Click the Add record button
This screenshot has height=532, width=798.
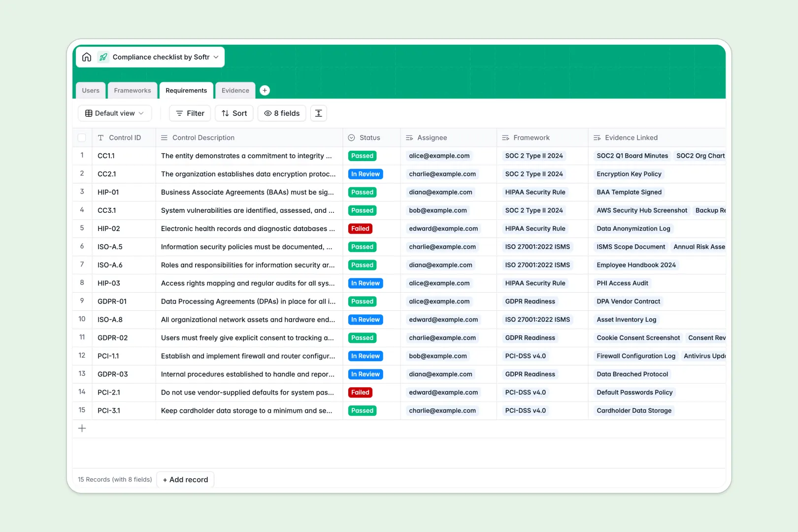point(185,479)
